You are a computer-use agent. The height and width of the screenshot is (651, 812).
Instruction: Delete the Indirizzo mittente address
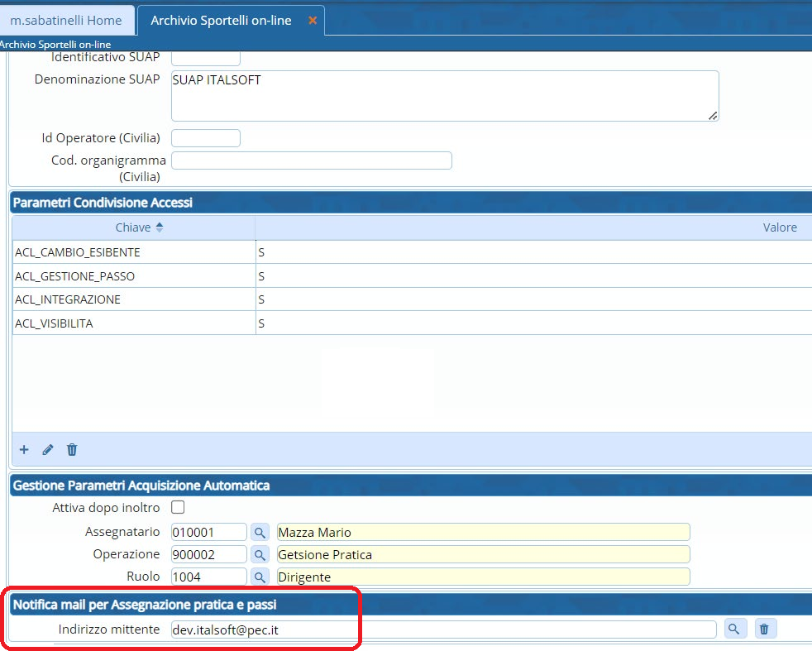(x=763, y=629)
